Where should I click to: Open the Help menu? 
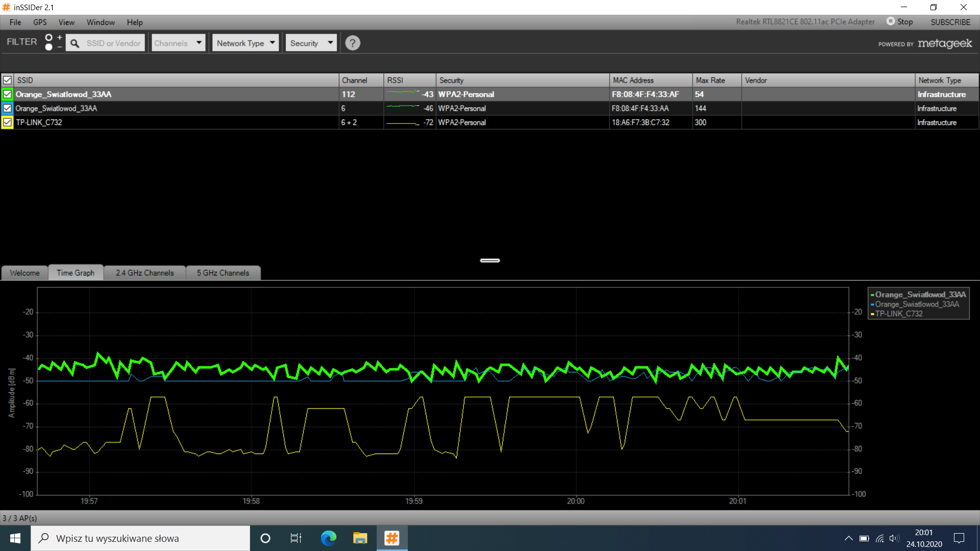[135, 22]
